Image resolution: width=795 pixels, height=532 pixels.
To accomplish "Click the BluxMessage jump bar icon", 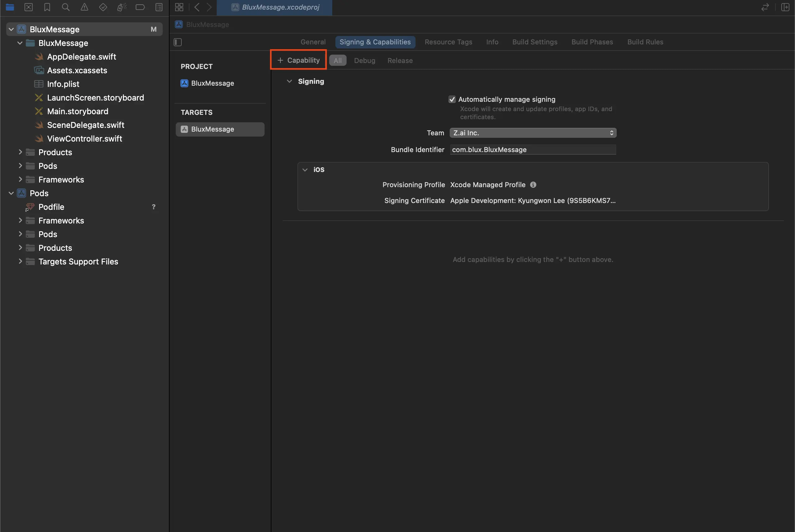I will tap(179, 25).
